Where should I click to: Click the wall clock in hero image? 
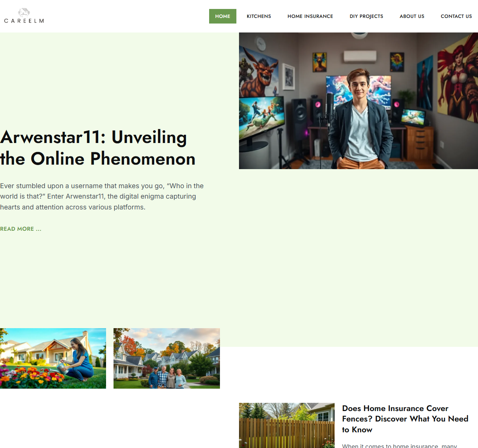point(261,44)
